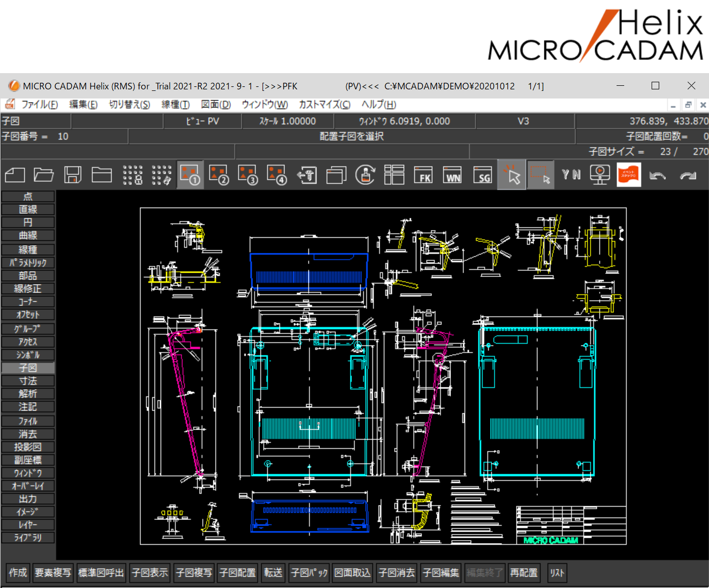The width and height of the screenshot is (709, 588).
Task: Click the new drawing icon
Action: (15, 175)
